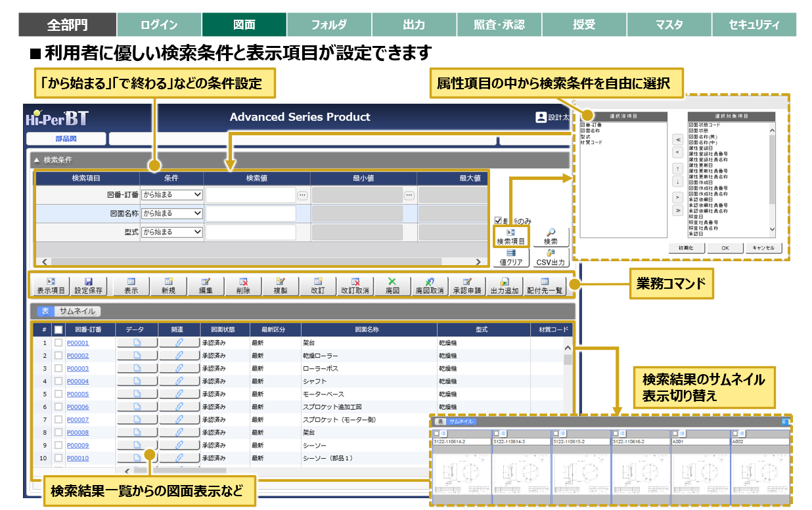The height and width of the screenshot is (510, 812).
Task: Click the 削除 delete toolbar icon
Action: click(x=243, y=281)
